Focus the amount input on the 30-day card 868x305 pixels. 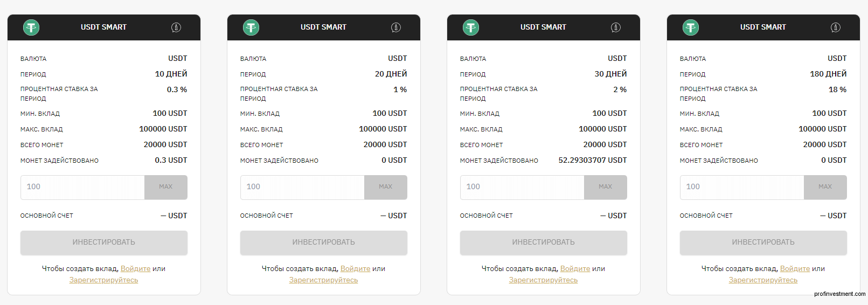point(522,187)
